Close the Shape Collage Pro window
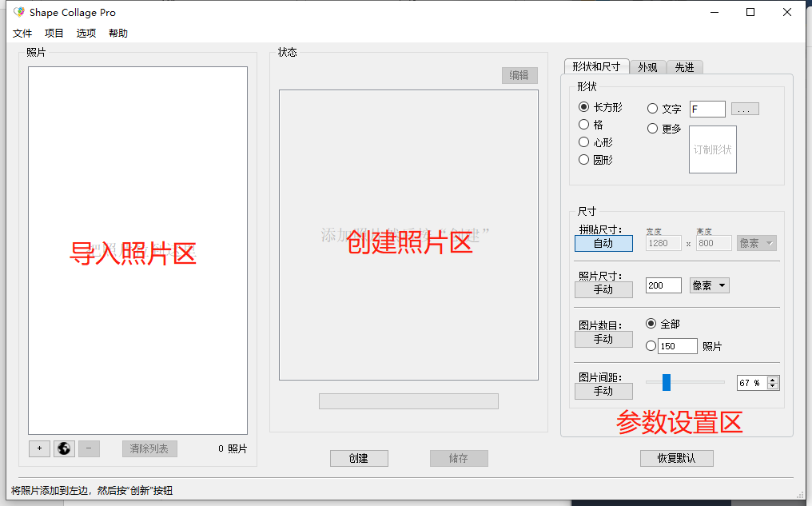 [x=787, y=12]
